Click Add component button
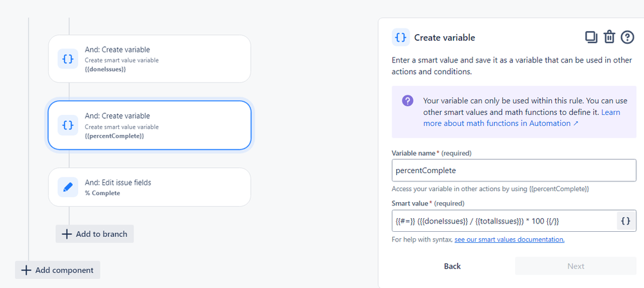The width and height of the screenshot is (644, 288). [57, 270]
